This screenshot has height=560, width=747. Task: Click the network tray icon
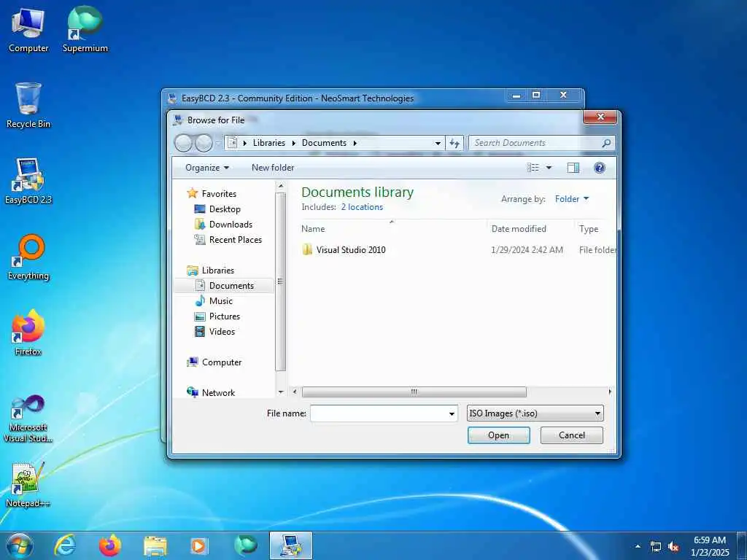656,547
